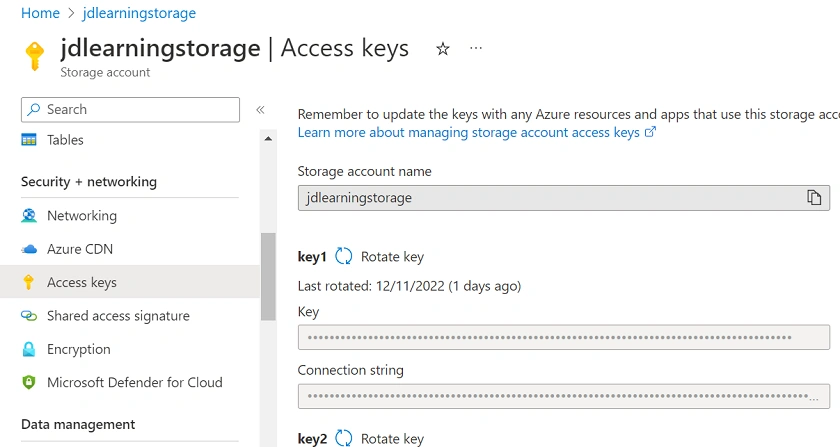Click the Azure CDN cloud icon
The image size is (840, 447).
point(29,249)
